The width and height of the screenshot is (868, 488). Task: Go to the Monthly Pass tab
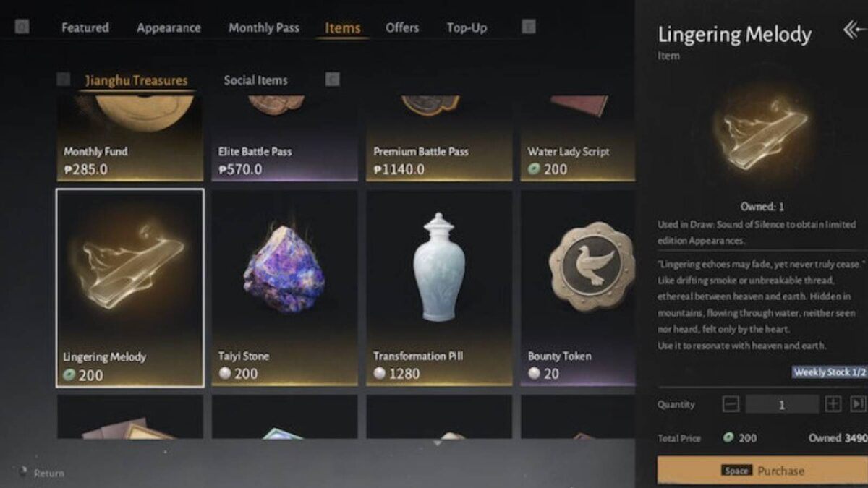263,28
